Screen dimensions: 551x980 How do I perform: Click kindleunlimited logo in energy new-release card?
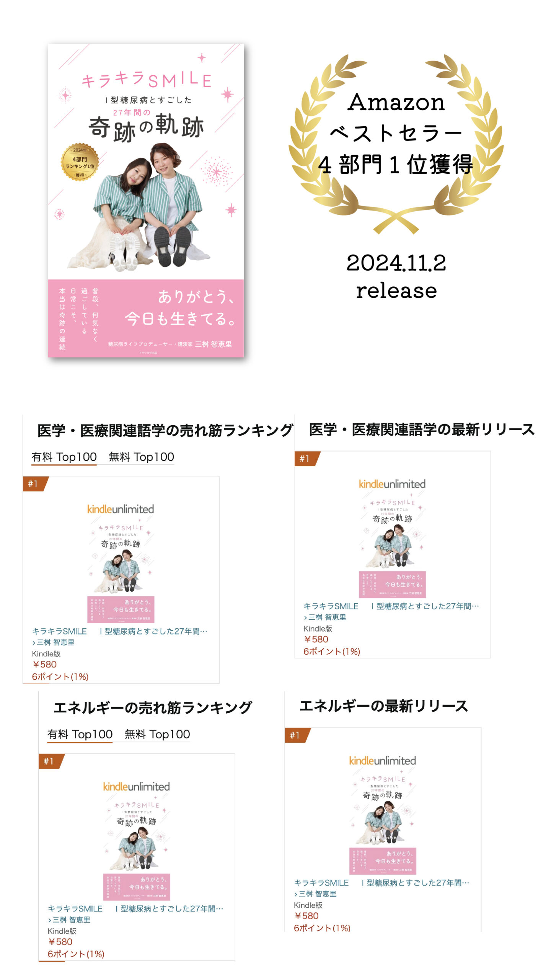(382, 761)
